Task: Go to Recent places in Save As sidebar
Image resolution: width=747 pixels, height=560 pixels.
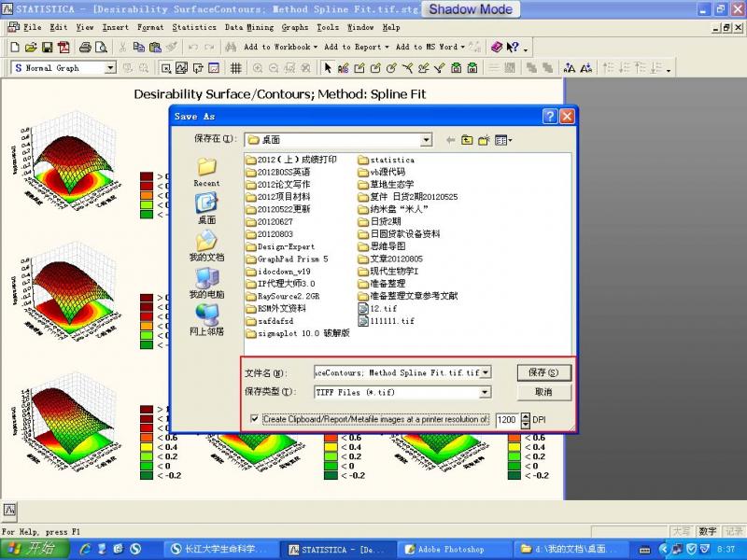Action: (206, 173)
